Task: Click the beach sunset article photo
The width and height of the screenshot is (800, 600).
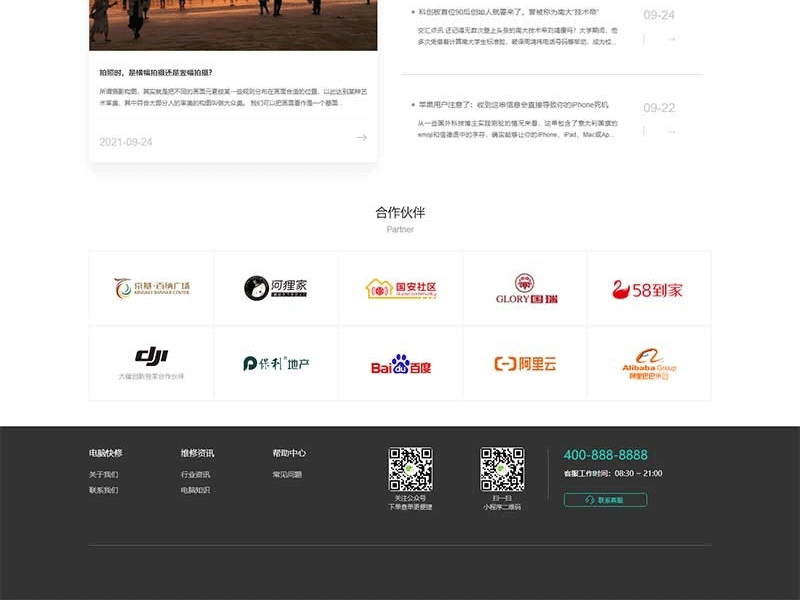Action: [x=233, y=25]
